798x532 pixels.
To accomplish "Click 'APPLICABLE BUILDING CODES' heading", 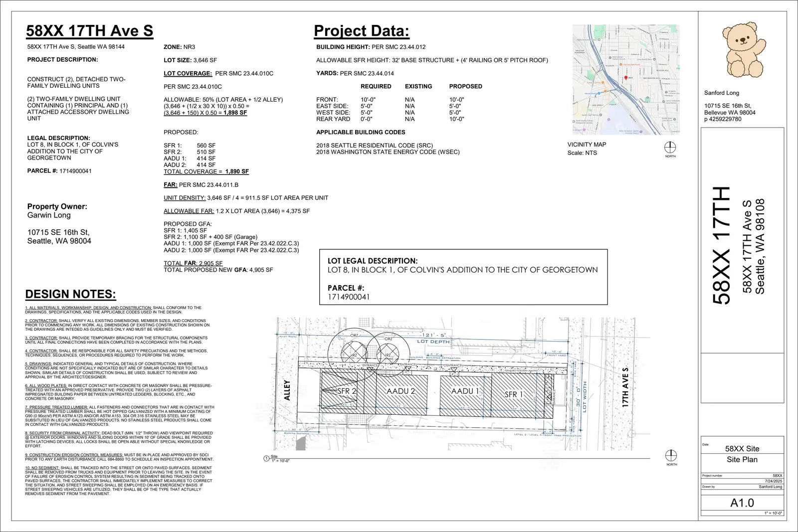I will coord(361,132).
